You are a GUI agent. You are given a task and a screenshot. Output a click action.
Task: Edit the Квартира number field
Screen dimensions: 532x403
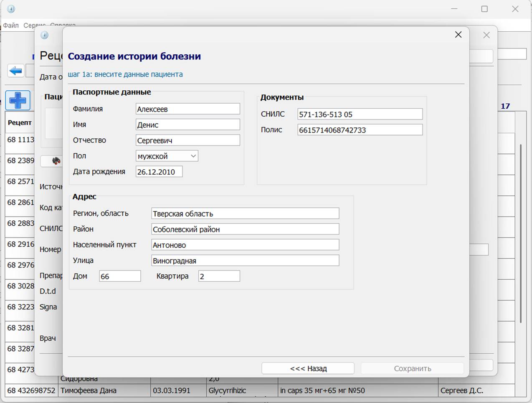coord(219,276)
